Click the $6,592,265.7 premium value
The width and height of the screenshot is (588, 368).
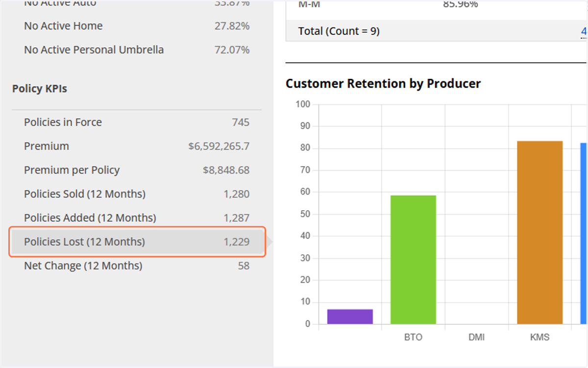[219, 146]
